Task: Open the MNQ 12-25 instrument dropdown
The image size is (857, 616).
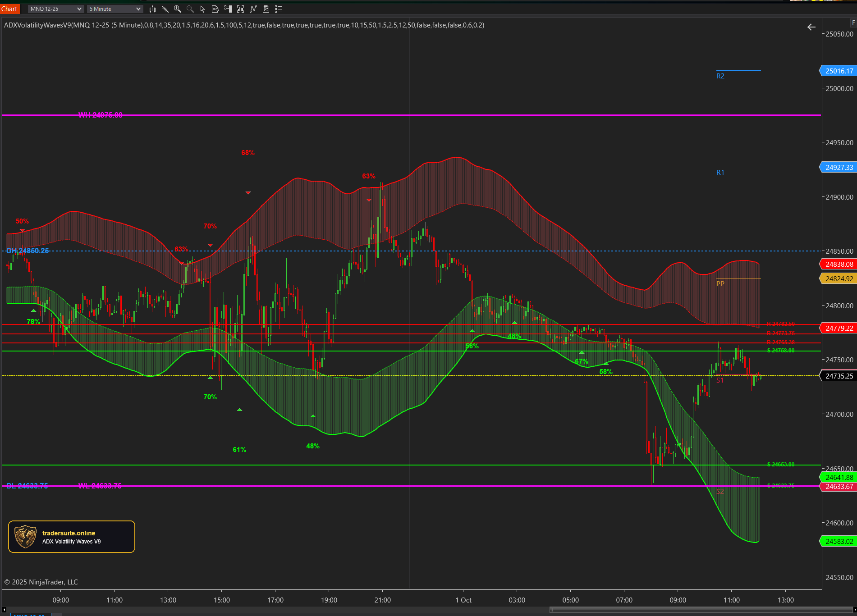Action: (x=56, y=9)
